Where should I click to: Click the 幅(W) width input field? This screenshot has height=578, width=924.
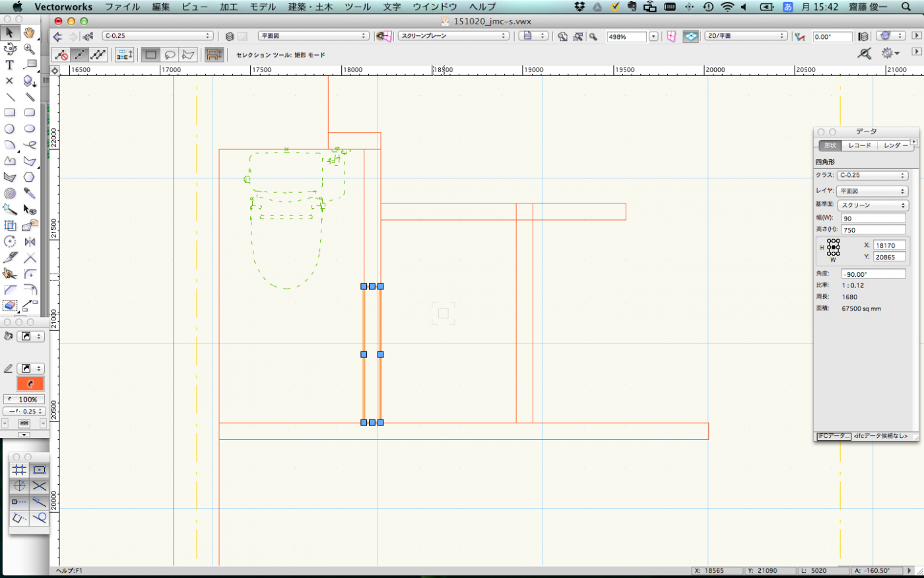pos(873,218)
